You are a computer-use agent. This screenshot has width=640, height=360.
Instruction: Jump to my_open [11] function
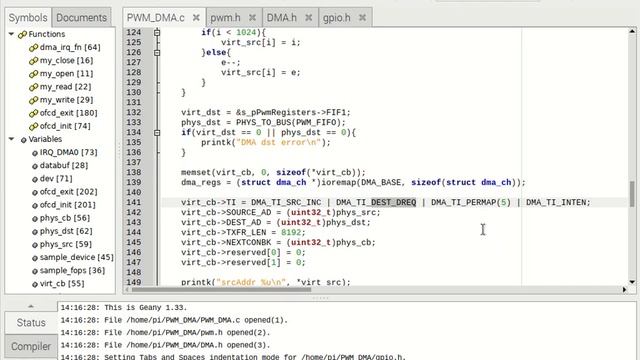tap(66, 73)
